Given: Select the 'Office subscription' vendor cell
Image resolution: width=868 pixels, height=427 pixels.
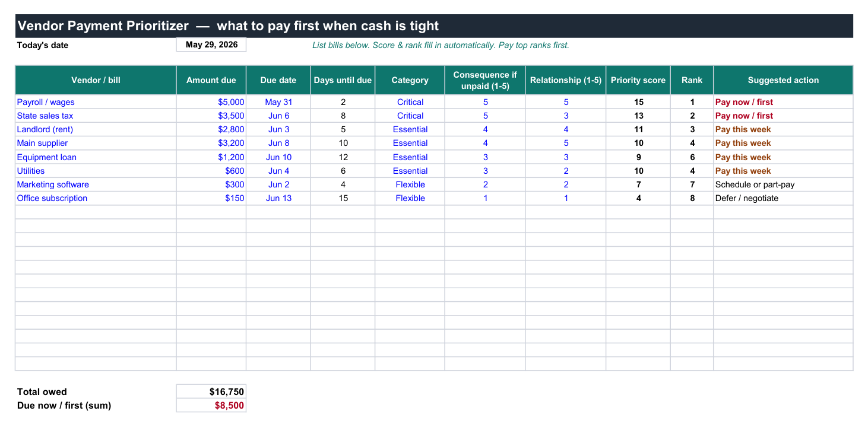Looking at the screenshot, I should [x=96, y=198].
